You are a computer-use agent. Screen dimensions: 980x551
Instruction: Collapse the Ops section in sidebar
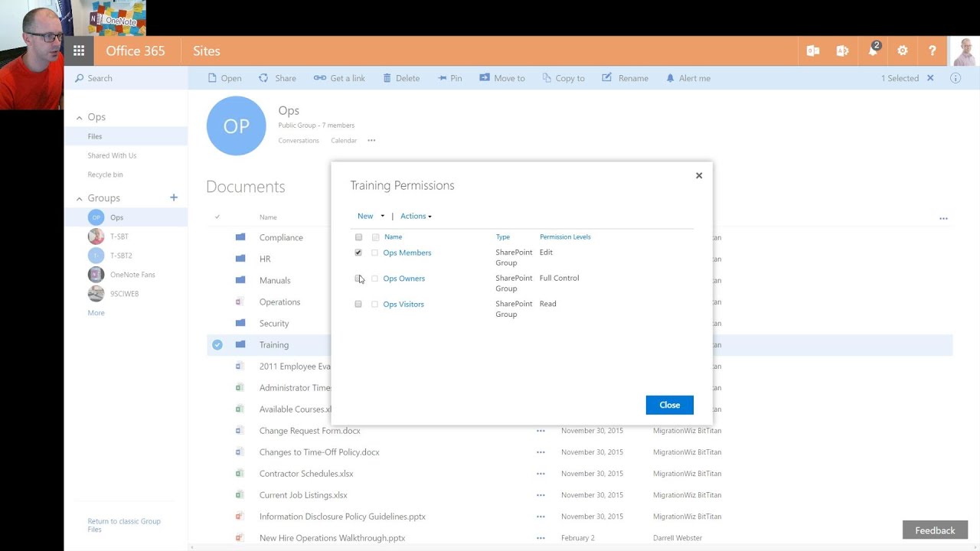[79, 117]
